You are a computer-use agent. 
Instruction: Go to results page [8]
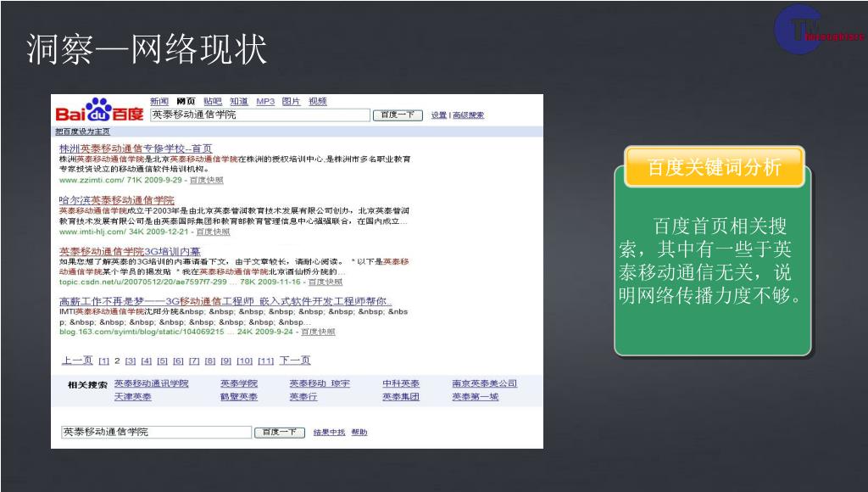(x=210, y=361)
